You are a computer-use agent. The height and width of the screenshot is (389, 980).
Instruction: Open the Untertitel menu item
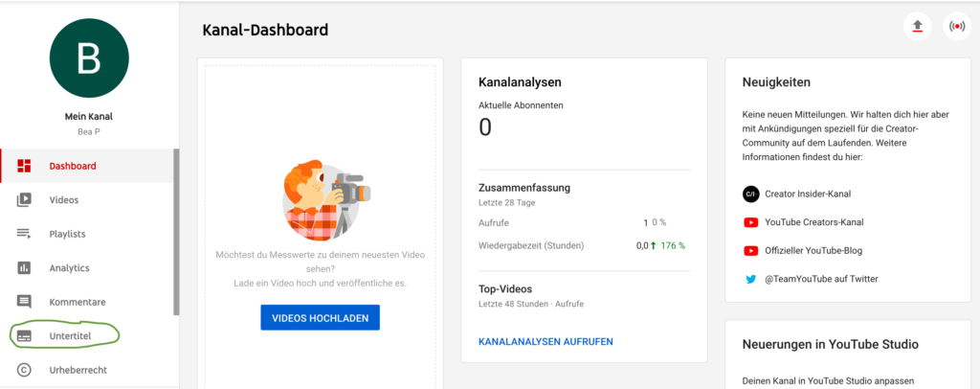point(71,336)
